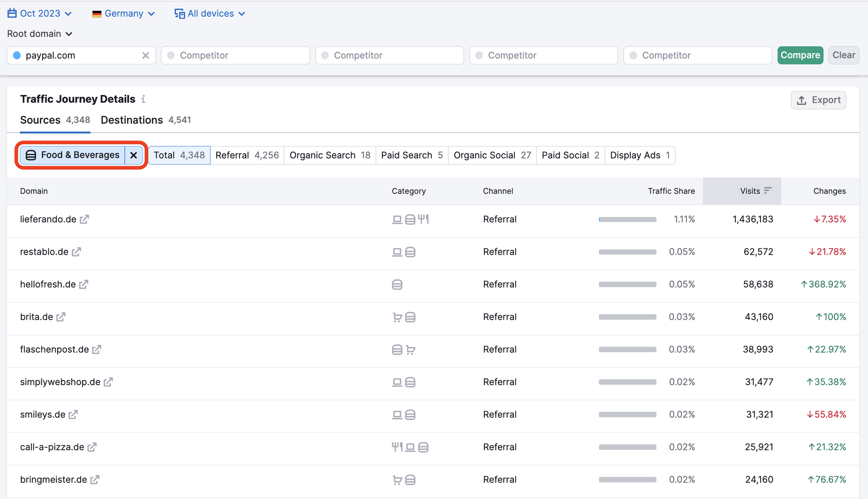Click the smileys.de domain link
The width and height of the screenshot is (868, 499).
pos(43,415)
